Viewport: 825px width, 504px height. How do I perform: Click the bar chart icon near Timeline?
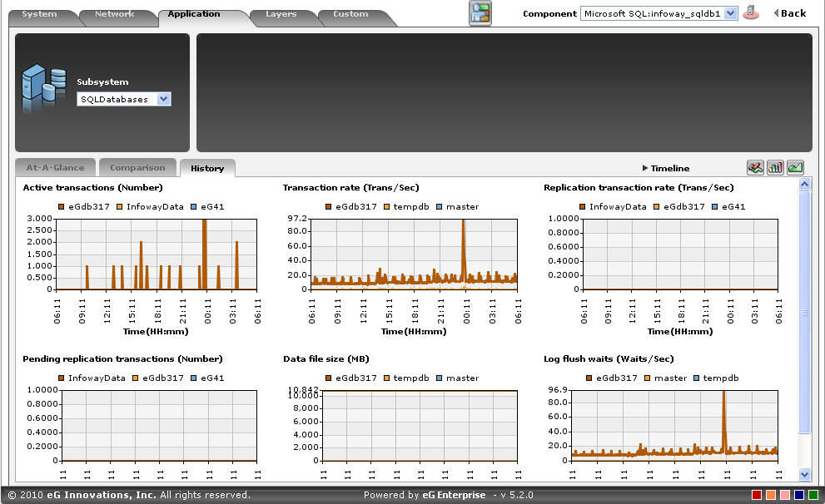pos(775,168)
